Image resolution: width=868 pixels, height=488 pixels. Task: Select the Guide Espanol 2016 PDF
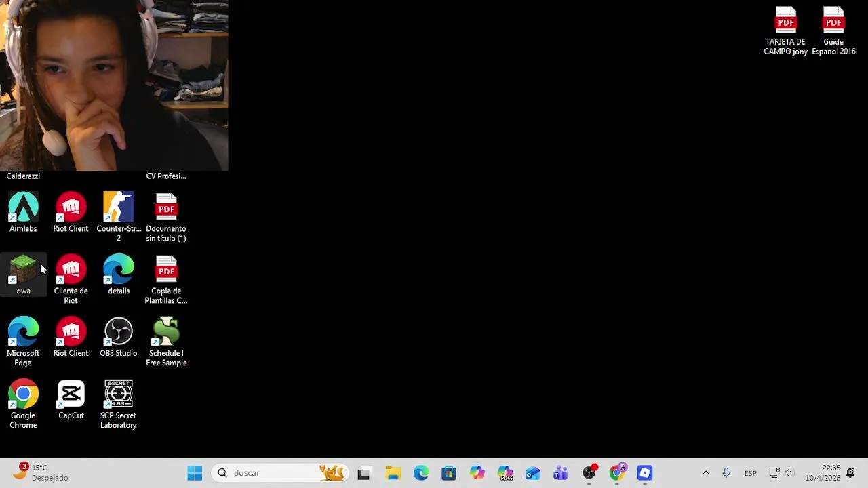[x=833, y=31]
